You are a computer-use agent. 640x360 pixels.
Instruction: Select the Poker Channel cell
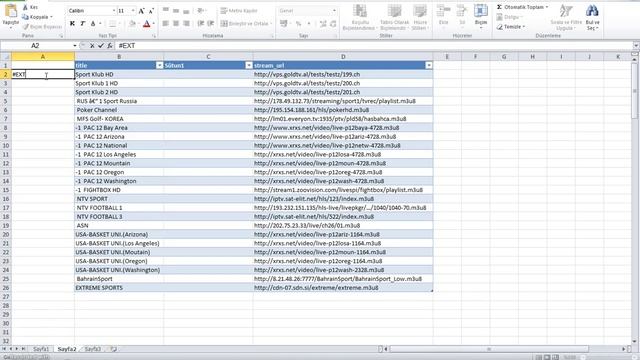click(119, 110)
